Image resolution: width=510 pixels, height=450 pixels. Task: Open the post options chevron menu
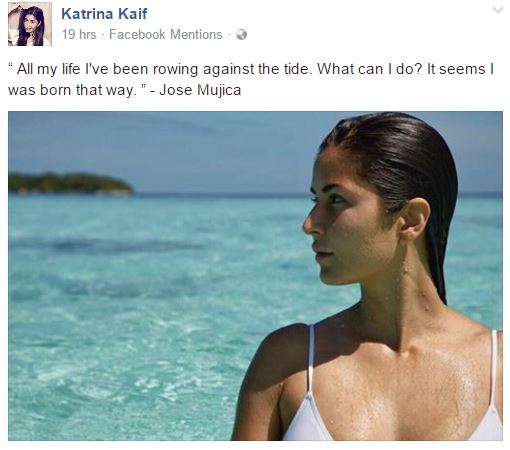pos(498,10)
